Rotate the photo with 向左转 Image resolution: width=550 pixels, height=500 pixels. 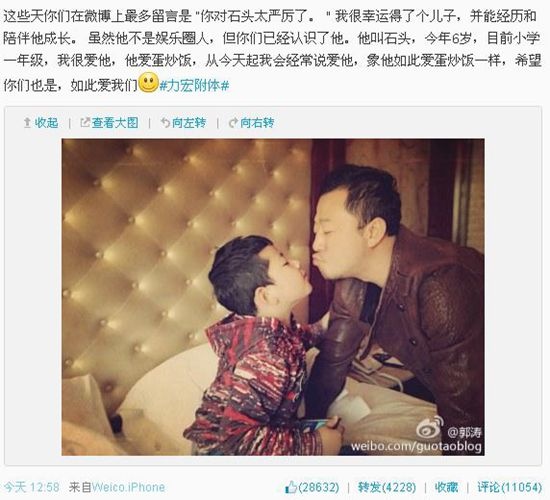click(x=189, y=123)
